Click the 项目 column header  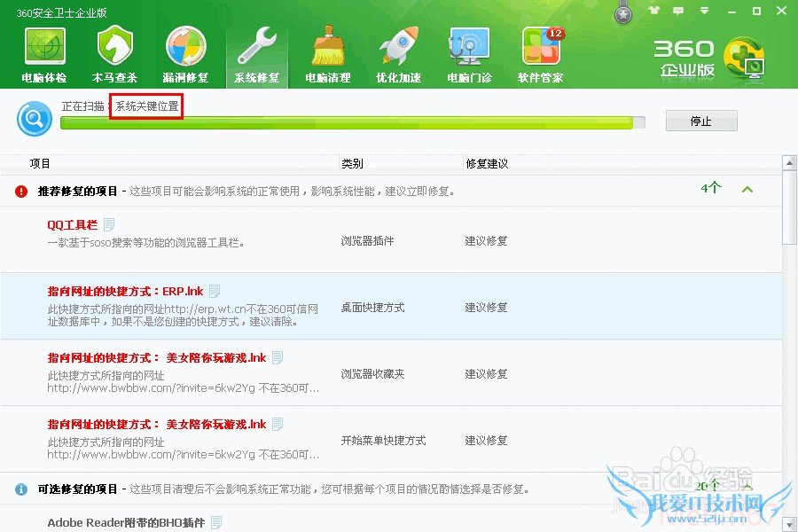pyautogui.click(x=40, y=163)
